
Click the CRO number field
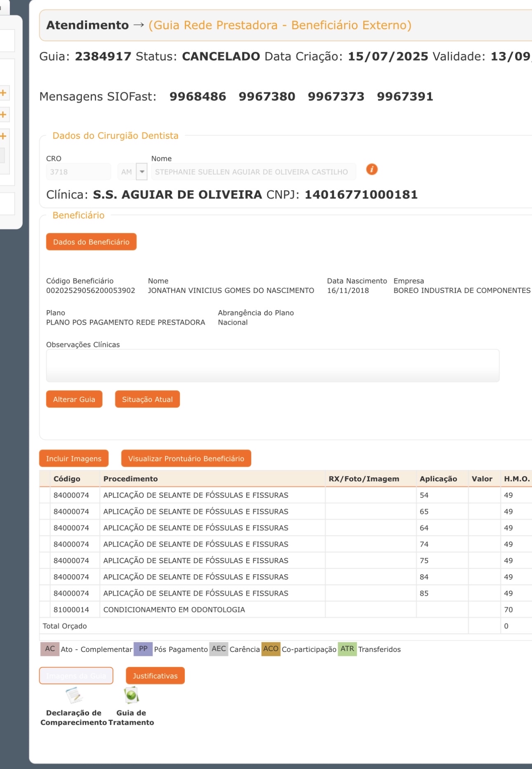tap(78, 172)
